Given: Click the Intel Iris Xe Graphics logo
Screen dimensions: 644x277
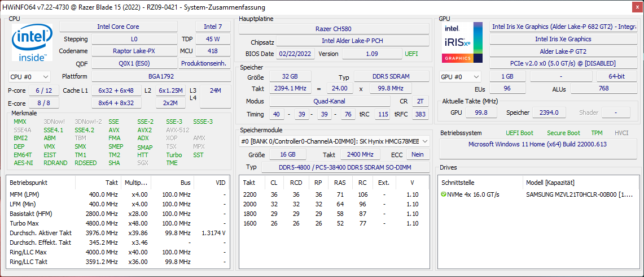Looking at the screenshot, I should tap(462, 43).
